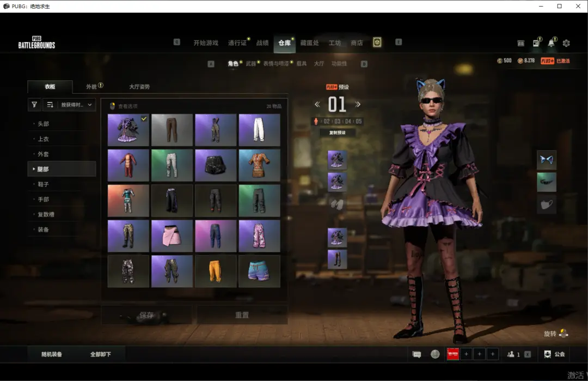This screenshot has height=381, width=588.
Task: Select the 装备 category
Action: click(62, 229)
